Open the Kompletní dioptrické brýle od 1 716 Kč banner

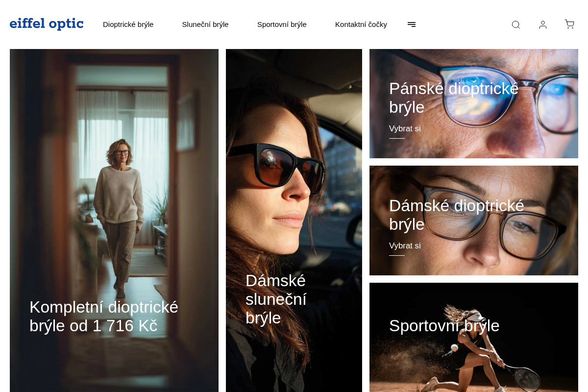(114, 220)
